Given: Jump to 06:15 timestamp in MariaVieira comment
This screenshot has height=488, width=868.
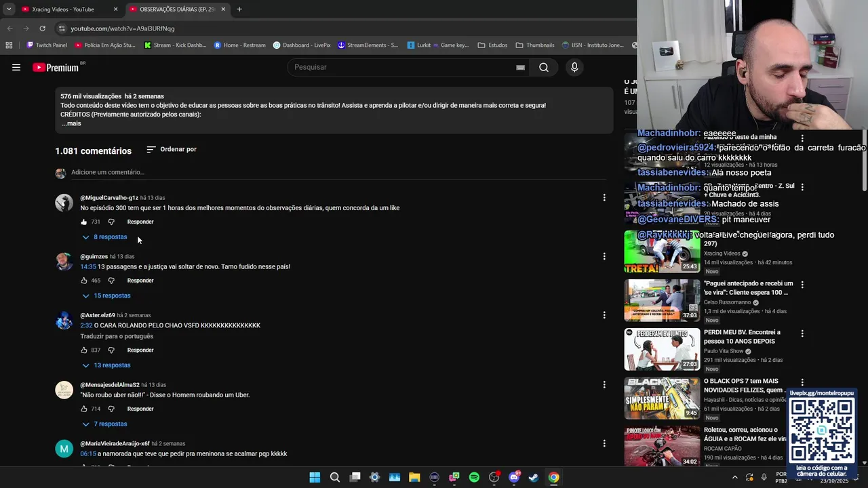Looking at the screenshot, I should coord(88,454).
